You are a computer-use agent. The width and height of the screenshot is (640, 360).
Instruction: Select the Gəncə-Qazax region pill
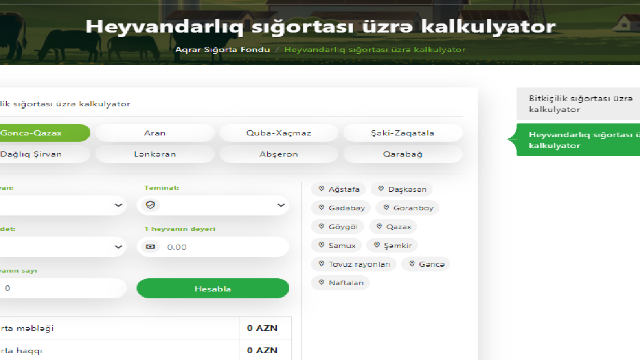[42, 133]
